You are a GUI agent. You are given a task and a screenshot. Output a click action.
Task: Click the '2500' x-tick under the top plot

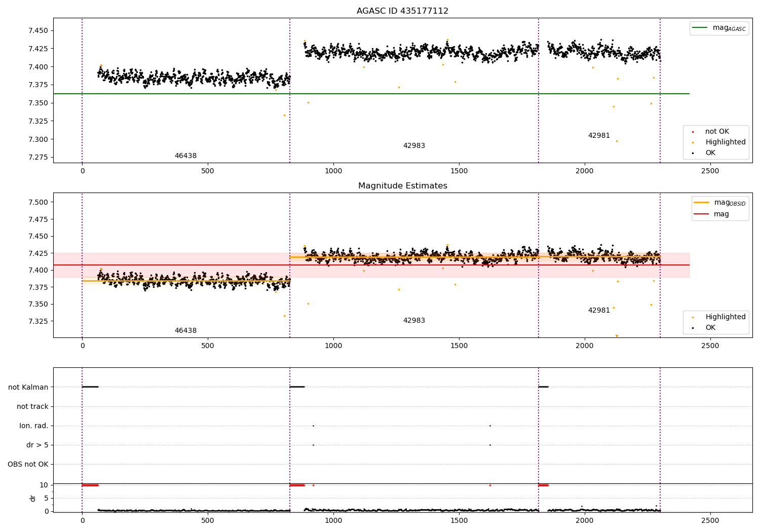pyautogui.click(x=710, y=171)
